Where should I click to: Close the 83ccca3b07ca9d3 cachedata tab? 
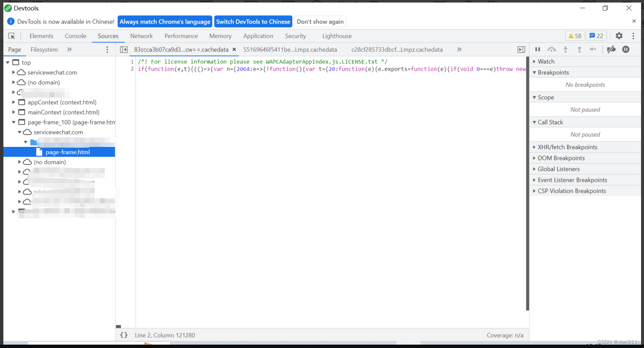click(x=234, y=50)
